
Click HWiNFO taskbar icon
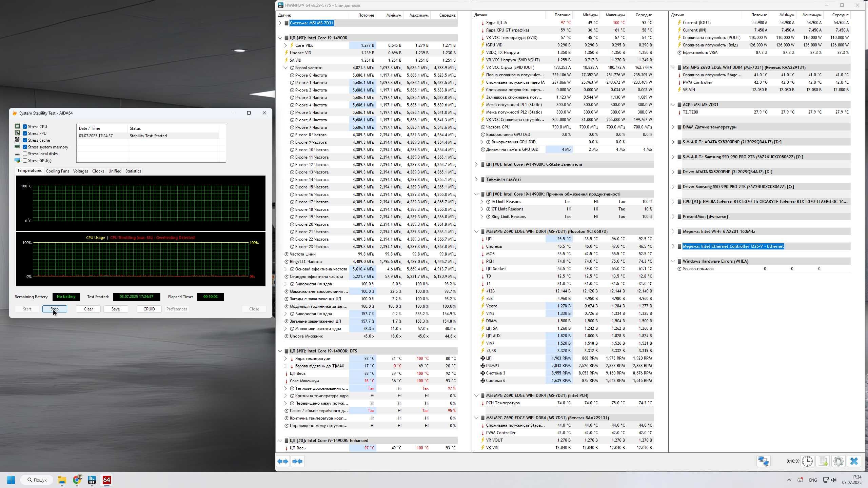(92, 480)
